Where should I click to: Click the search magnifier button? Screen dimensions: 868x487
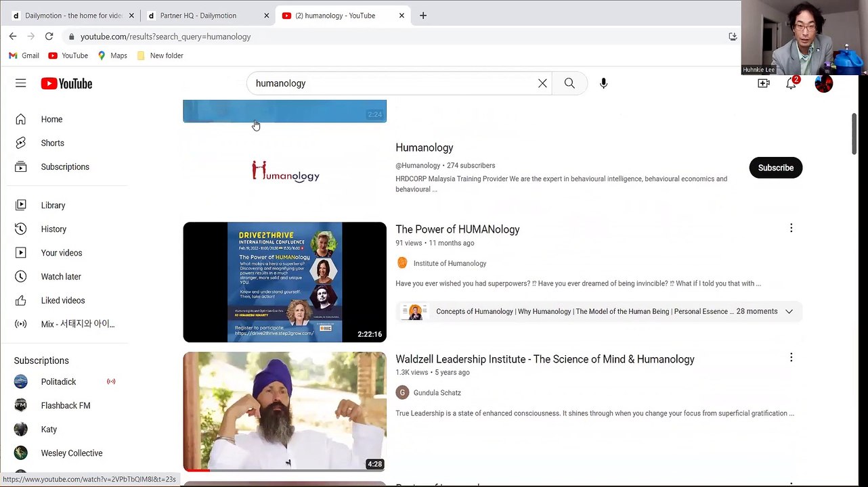click(569, 83)
